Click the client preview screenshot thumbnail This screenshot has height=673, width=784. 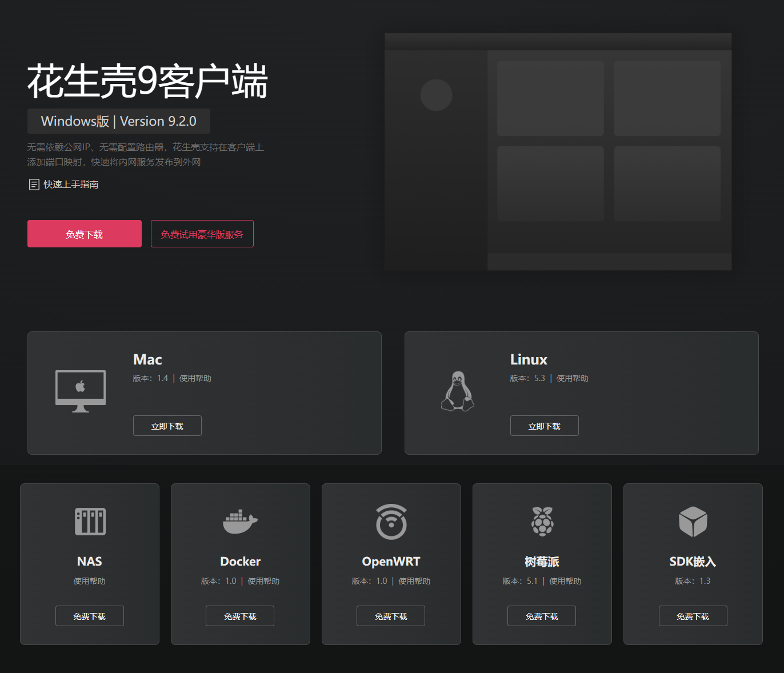pos(558,151)
